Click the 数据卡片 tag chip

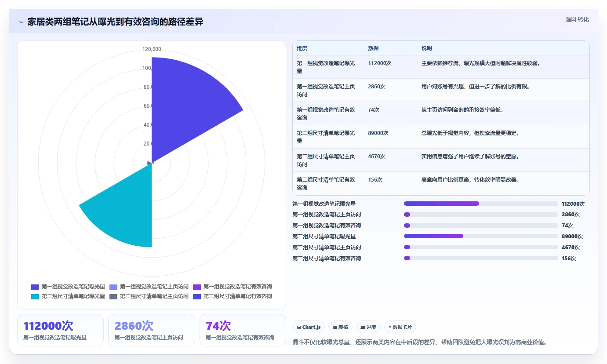[400, 327]
